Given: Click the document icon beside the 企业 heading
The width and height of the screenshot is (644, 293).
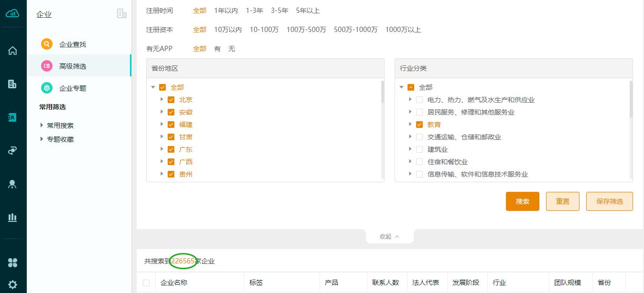Looking at the screenshot, I should pos(122,14).
